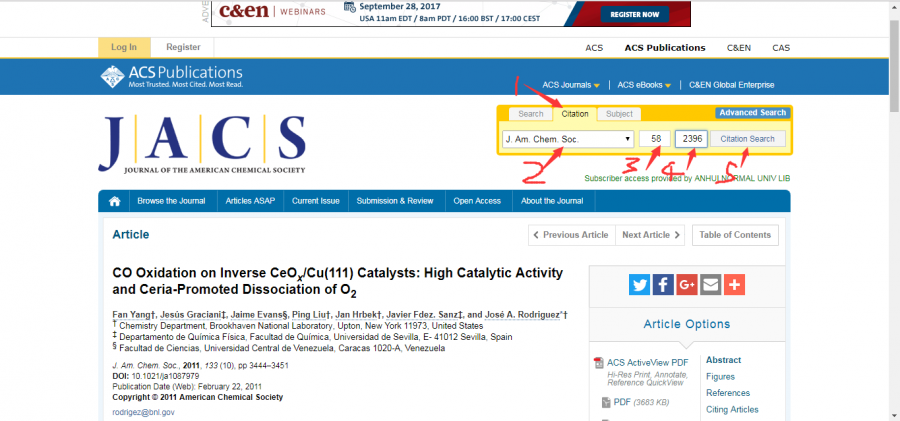Image resolution: width=900 pixels, height=421 pixels.
Task: Click author Fan Yang
Action: [x=131, y=315]
